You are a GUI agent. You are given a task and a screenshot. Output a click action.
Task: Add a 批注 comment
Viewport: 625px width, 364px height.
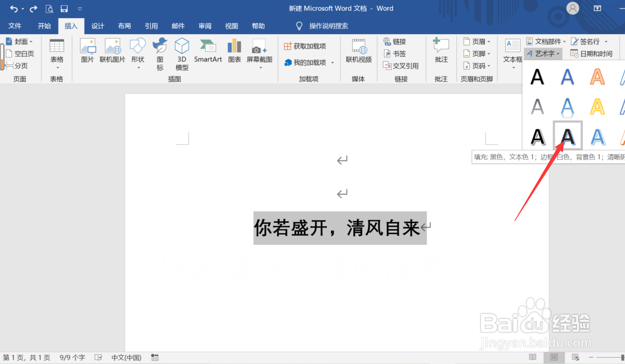(441, 51)
